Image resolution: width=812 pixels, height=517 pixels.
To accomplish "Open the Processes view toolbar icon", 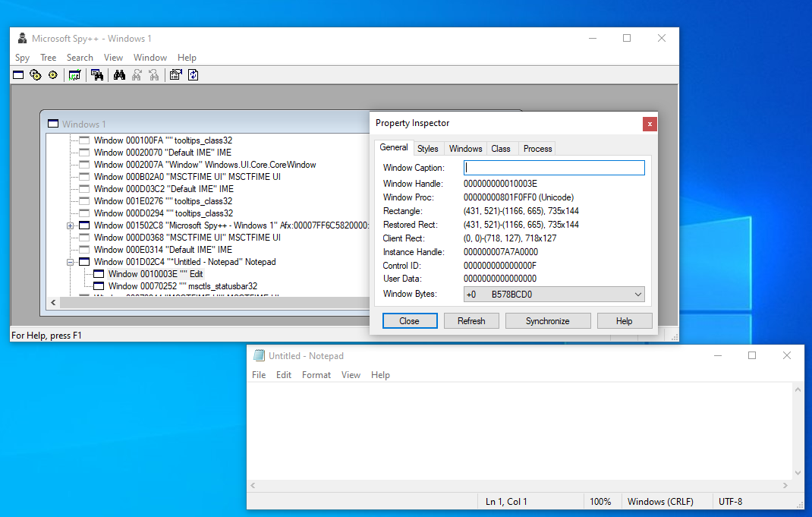I will point(35,75).
